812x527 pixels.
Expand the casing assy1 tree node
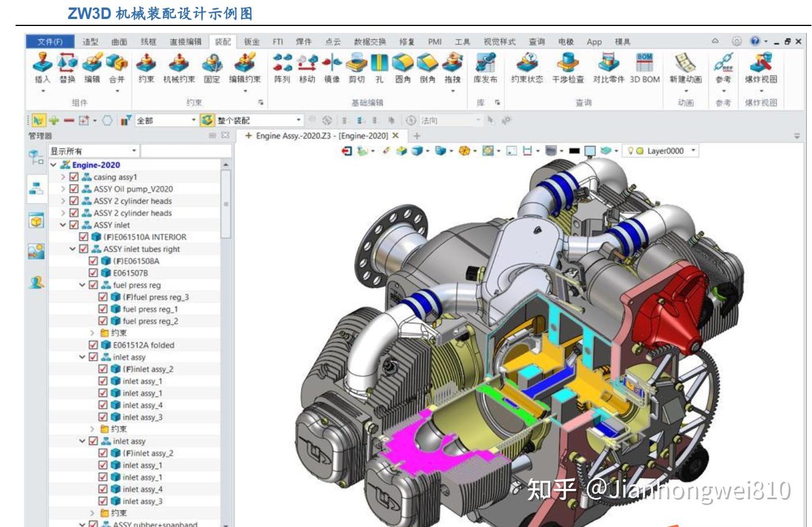tap(63, 177)
